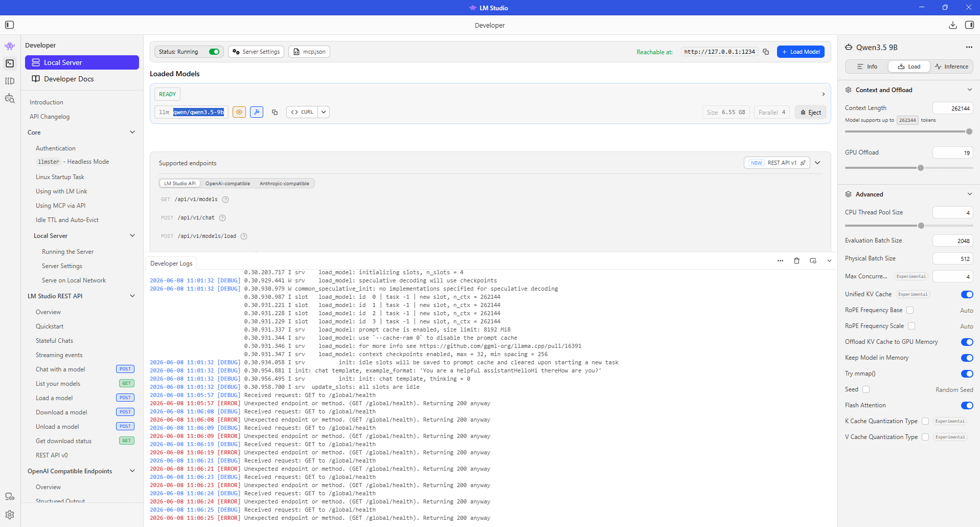Pop out the Developer Logs window icon

pyautogui.click(x=813, y=261)
